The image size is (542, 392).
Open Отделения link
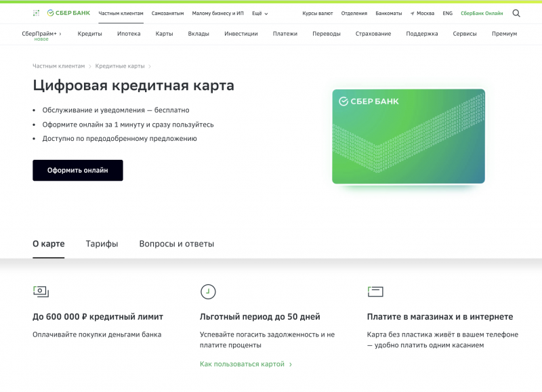coord(354,14)
